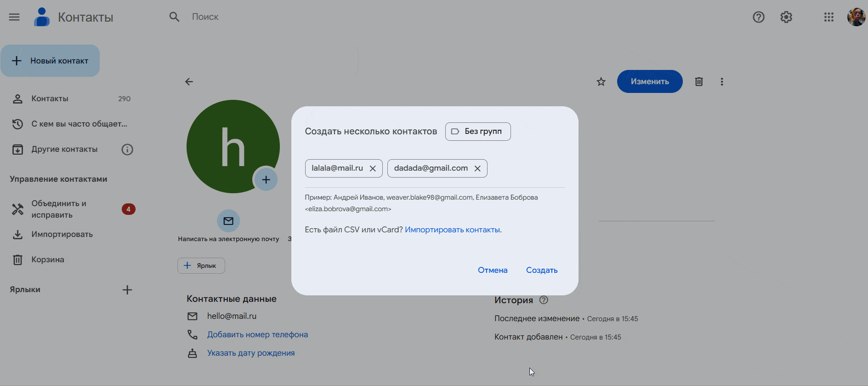Click the Последнее изменение history entry

[566, 318]
